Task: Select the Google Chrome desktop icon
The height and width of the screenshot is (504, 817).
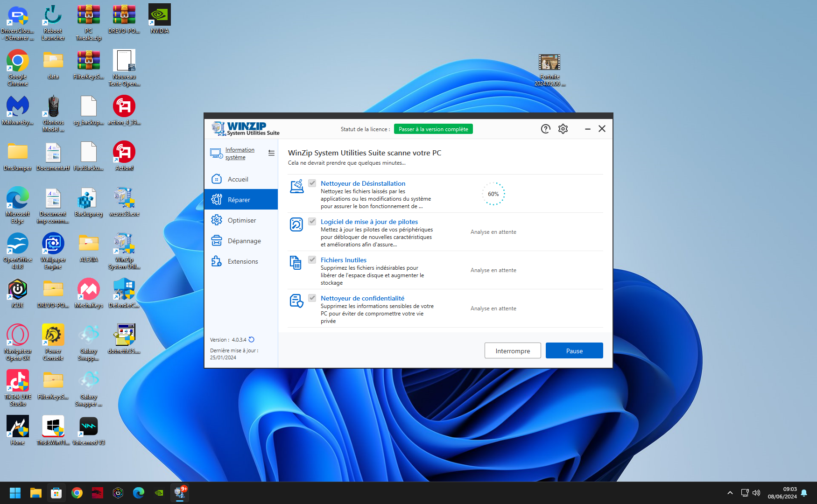Action: tap(18, 68)
